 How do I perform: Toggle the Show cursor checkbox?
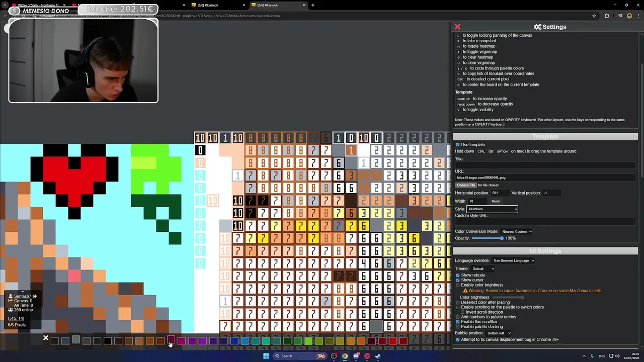coord(458,280)
